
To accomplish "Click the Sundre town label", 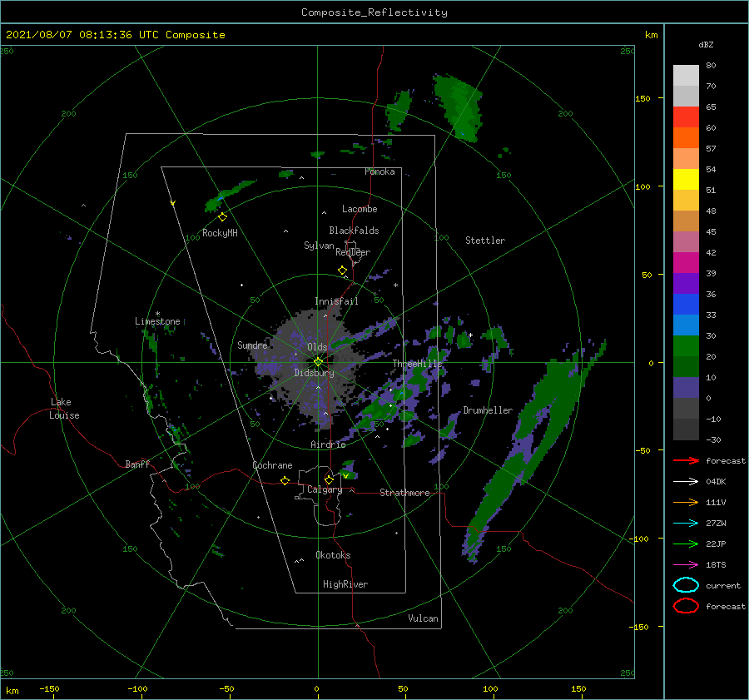I will (x=252, y=345).
